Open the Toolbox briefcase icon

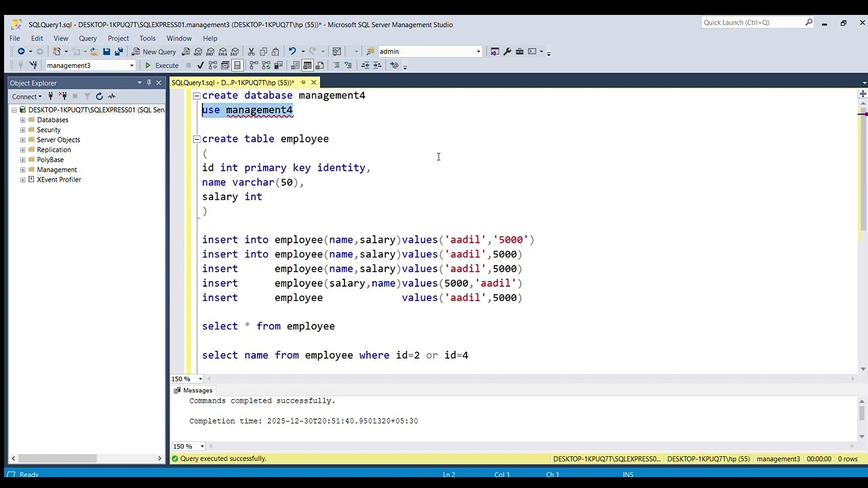click(519, 52)
